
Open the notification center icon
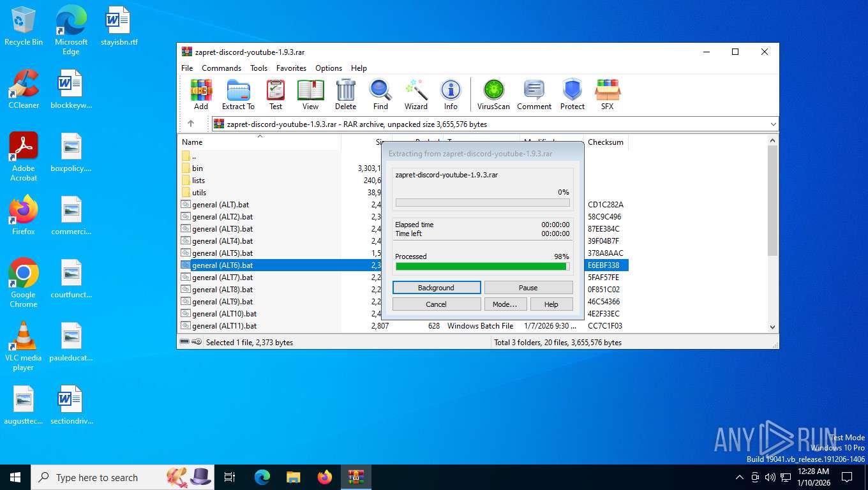point(847,477)
